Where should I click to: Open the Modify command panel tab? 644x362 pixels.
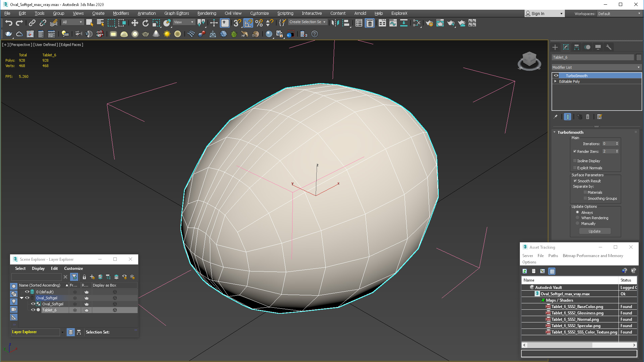click(x=566, y=47)
